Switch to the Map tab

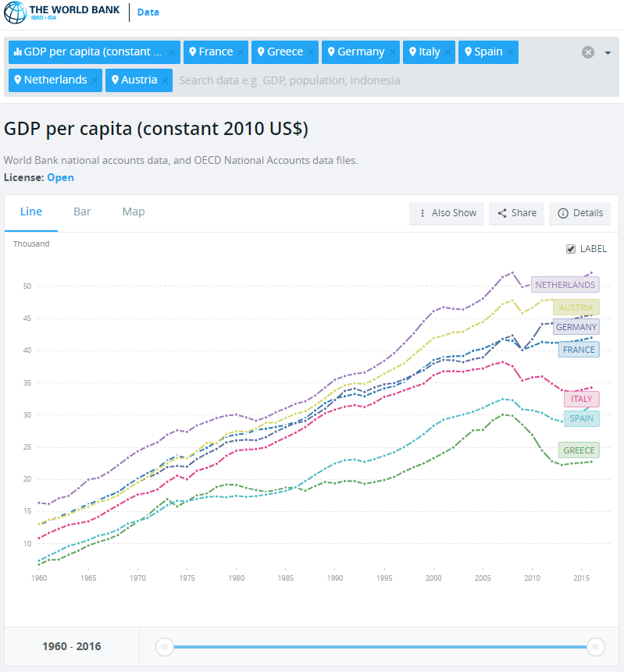pyautogui.click(x=134, y=212)
